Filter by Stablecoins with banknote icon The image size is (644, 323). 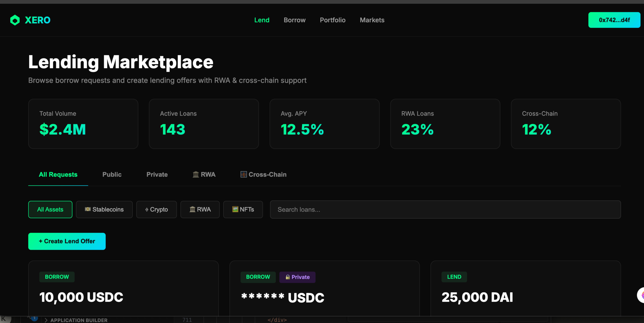104,209
